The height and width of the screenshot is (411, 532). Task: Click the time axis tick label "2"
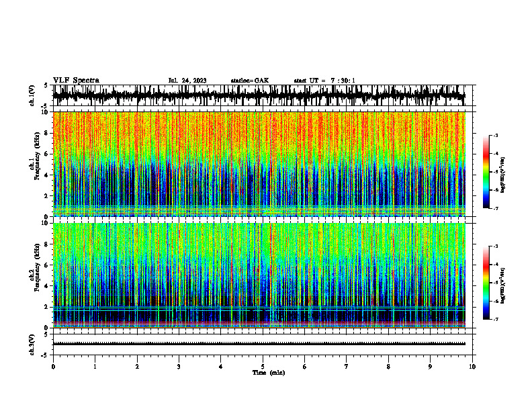137,367
